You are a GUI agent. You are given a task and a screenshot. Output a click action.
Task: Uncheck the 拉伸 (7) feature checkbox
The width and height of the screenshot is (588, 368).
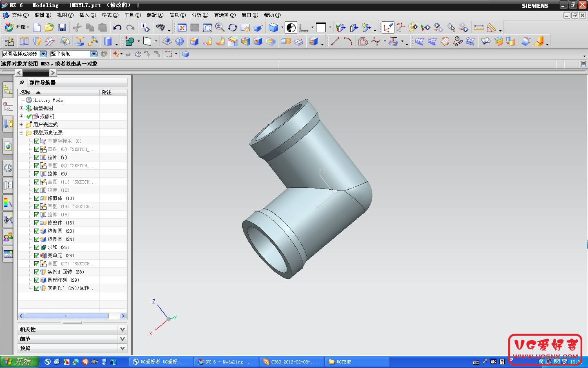[37, 157]
